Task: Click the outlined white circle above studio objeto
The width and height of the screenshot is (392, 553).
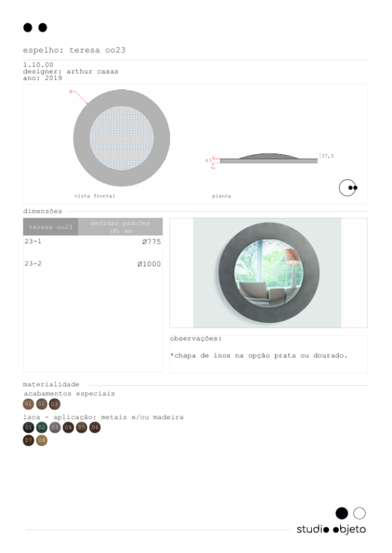Action: click(360, 513)
